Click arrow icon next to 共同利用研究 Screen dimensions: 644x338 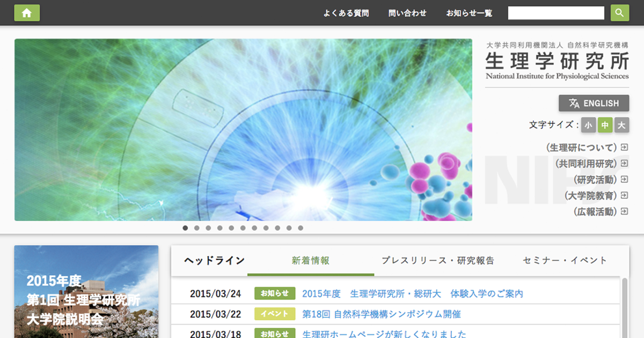[x=624, y=163]
